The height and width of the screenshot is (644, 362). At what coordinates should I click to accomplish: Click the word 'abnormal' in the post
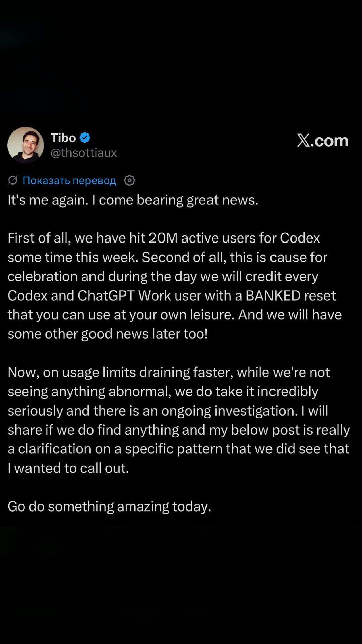pos(139,391)
